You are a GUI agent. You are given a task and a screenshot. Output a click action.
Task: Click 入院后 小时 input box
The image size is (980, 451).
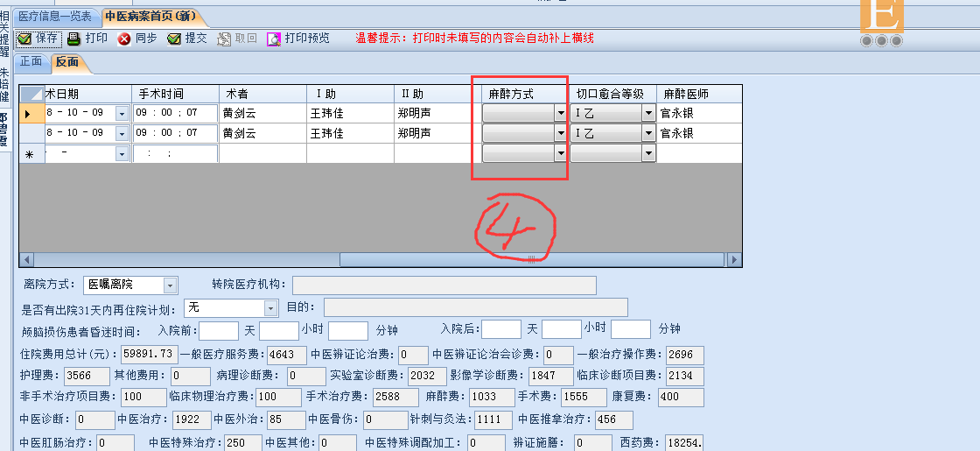(561, 329)
